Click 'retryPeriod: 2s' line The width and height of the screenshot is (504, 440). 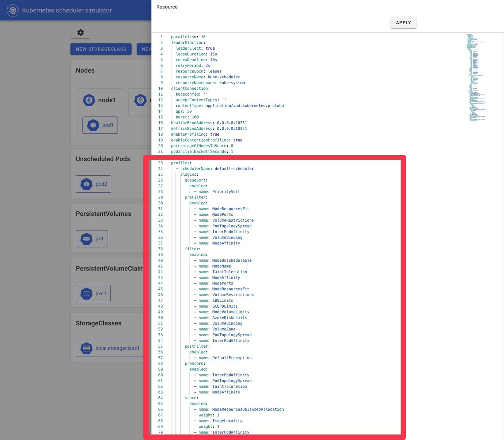(x=193, y=65)
